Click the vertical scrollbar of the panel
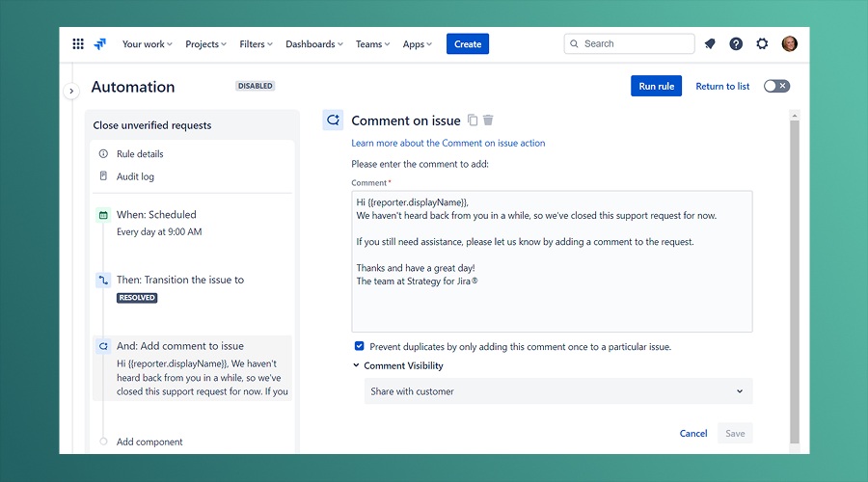868x482 pixels. coord(795,281)
